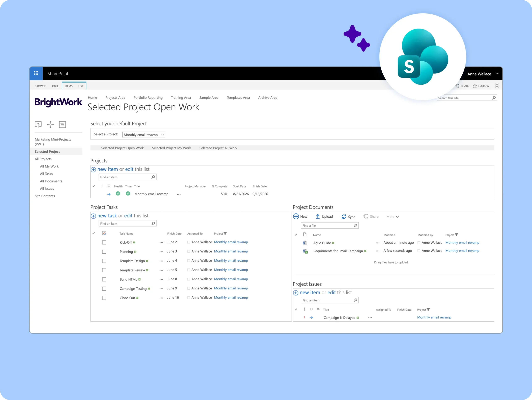Open the All Issues sidebar link
This screenshot has height=400, width=532.
pyautogui.click(x=47, y=188)
